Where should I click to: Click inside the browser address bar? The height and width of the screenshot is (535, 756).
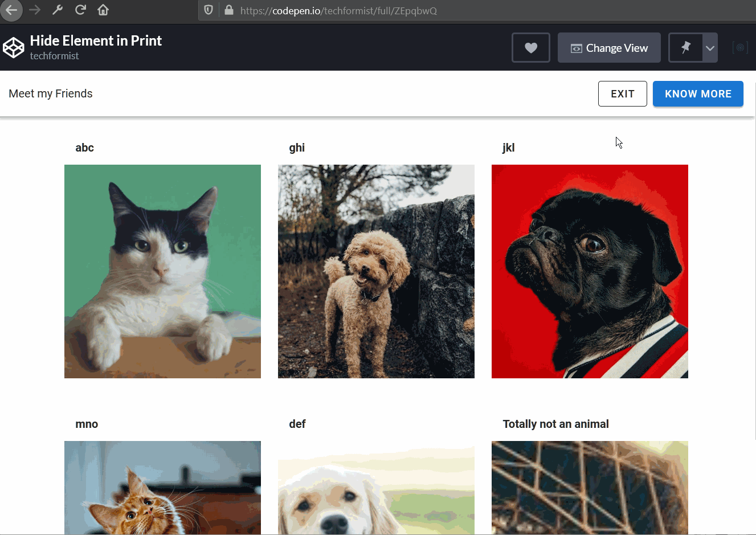(x=342, y=10)
